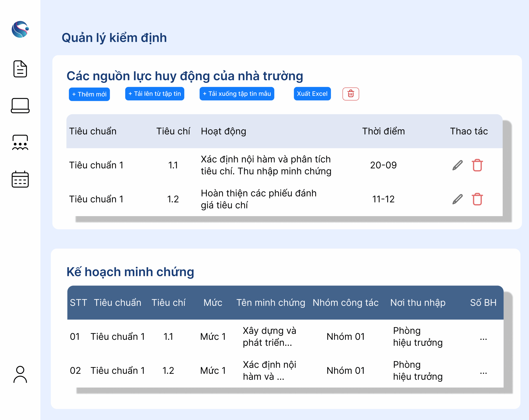This screenshot has height=420, width=529.
Task: Open the document icon in sidebar
Action: [20, 69]
